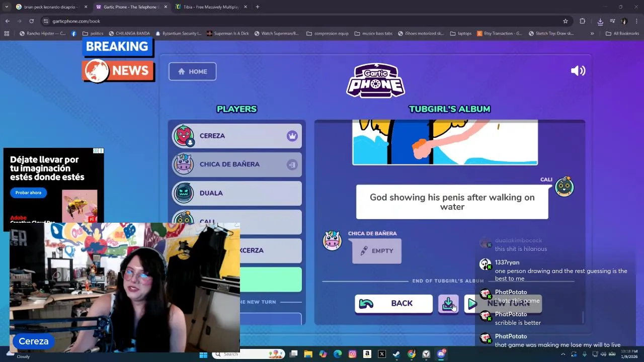This screenshot has height=362, width=644.
Task: Click the crown icon next to CEREZA
Action: [x=292, y=136]
